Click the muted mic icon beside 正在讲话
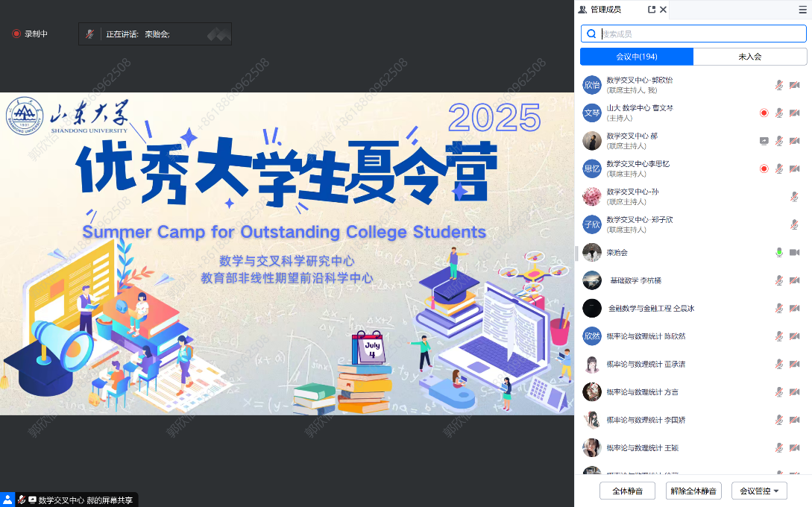 pos(89,34)
